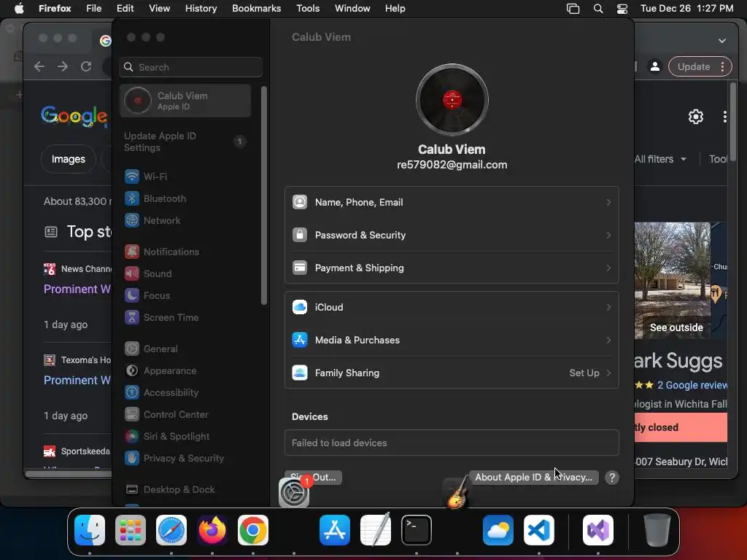Click browser tab list chevron
Viewport: 747px width, 560px height.
pyautogui.click(x=722, y=41)
